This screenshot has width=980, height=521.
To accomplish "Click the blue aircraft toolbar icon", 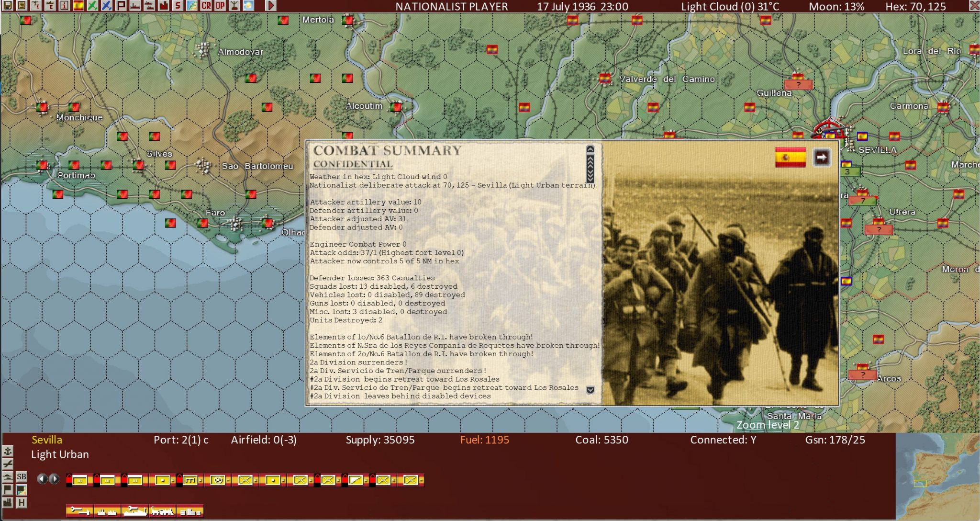I will [107, 6].
